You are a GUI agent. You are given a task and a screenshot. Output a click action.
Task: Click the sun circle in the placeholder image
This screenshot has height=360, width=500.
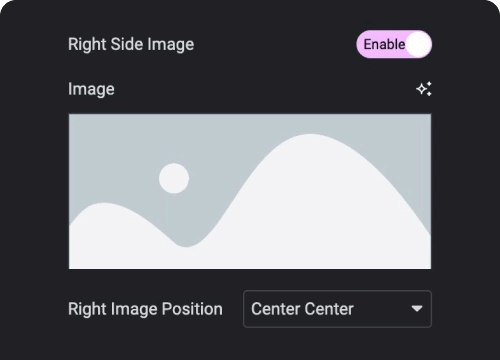(x=174, y=178)
